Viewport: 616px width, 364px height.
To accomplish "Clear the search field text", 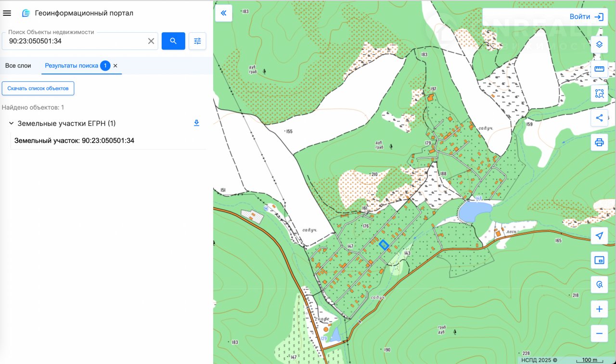I will (x=151, y=41).
